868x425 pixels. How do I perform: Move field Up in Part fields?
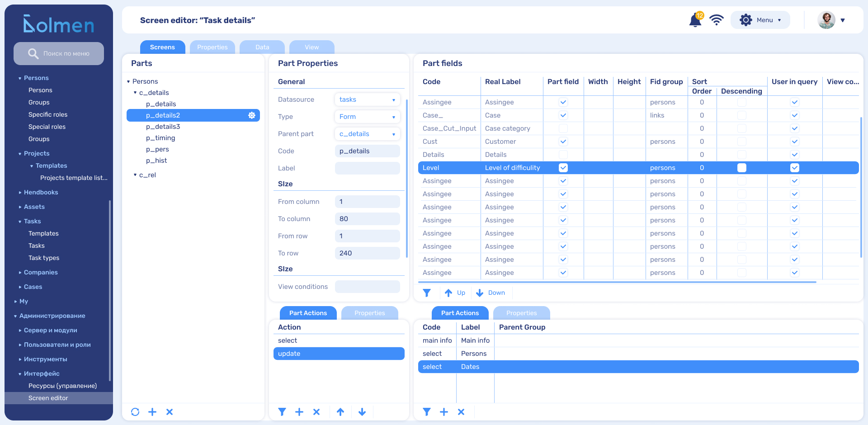click(455, 293)
